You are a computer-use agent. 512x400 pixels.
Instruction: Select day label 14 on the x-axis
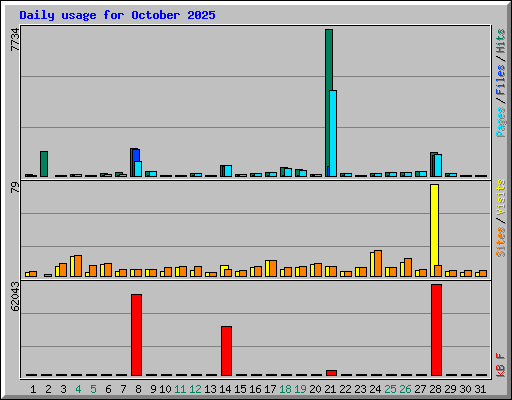(225, 389)
